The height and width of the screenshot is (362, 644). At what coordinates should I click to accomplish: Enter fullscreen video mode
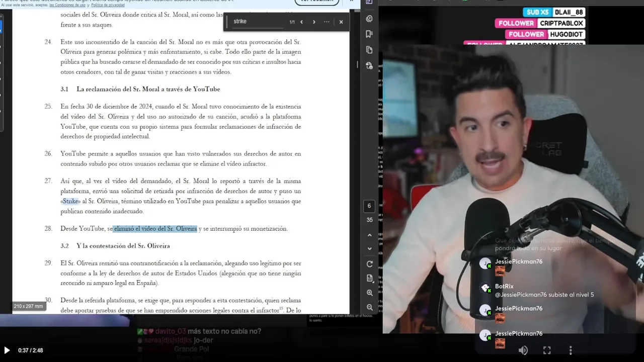547,350
